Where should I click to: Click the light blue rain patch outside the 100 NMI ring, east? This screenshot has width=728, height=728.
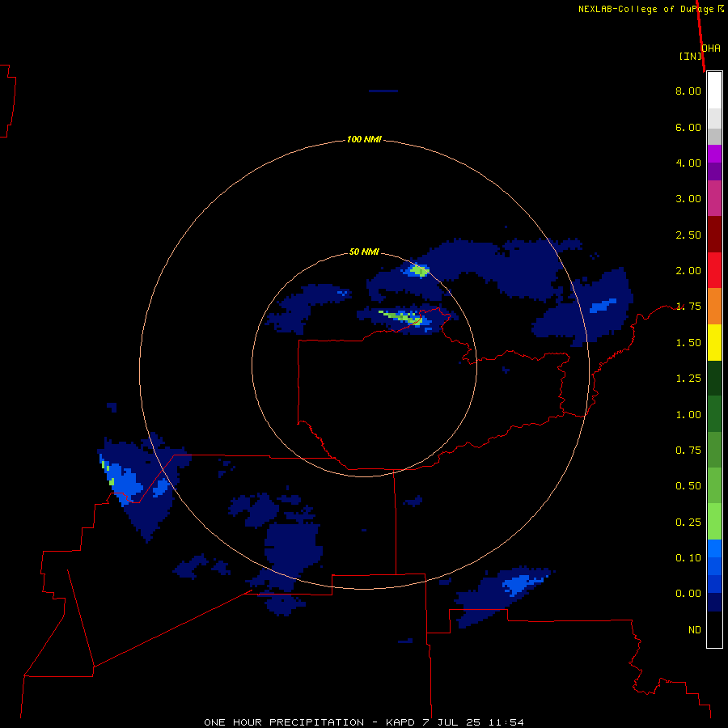[x=603, y=306]
